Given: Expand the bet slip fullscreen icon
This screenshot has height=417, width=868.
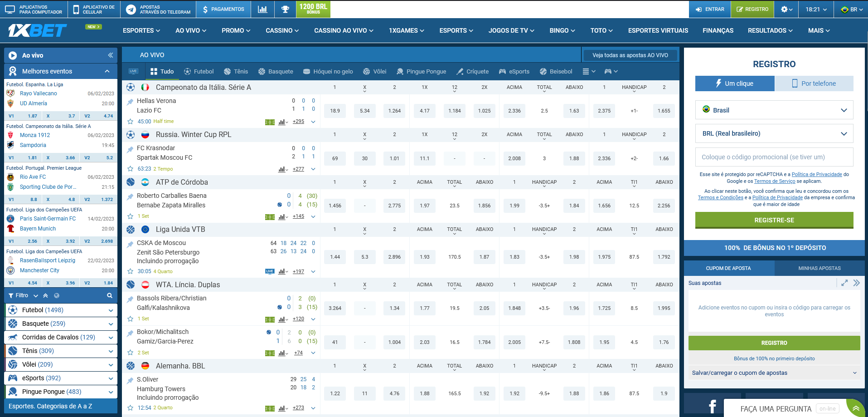Looking at the screenshot, I should [844, 283].
